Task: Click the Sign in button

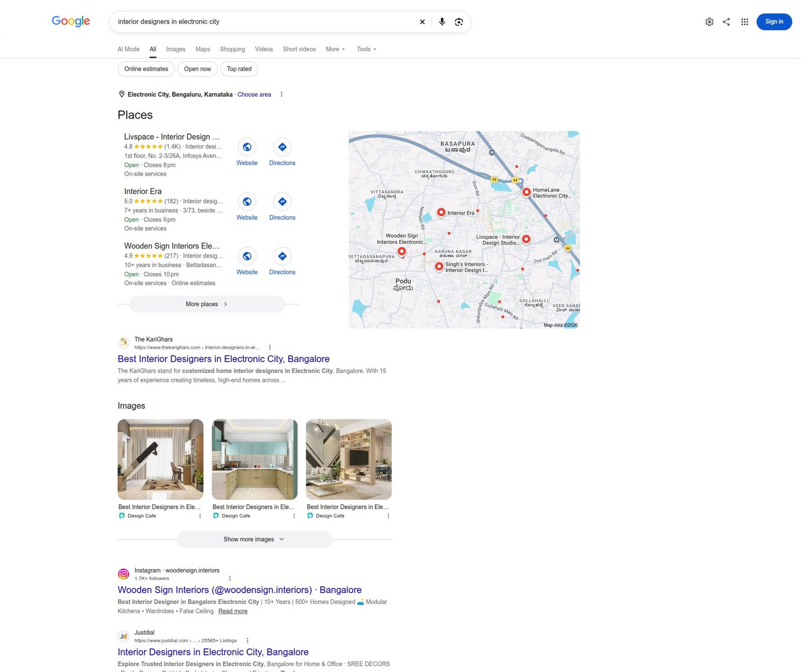Action: 774,22
